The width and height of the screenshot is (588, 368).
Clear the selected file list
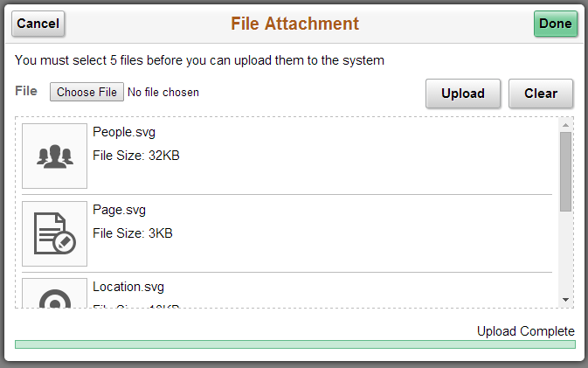point(541,94)
